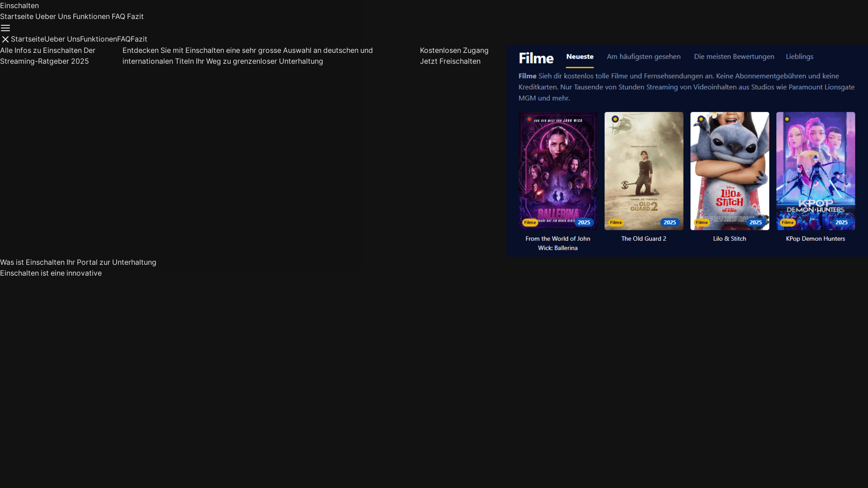Click Kostenlosen Zugang Jetzt Freischalten link
The image size is (868, 488).
click(x=454, y=56)
